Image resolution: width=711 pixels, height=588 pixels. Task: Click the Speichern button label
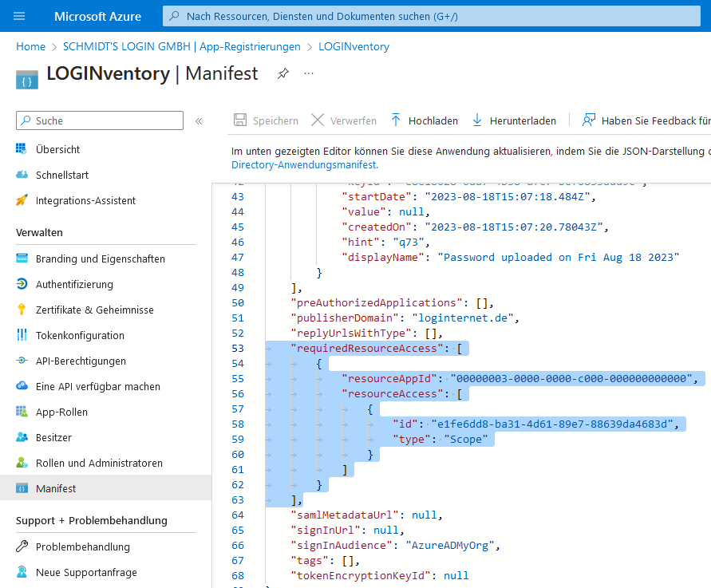275,121
